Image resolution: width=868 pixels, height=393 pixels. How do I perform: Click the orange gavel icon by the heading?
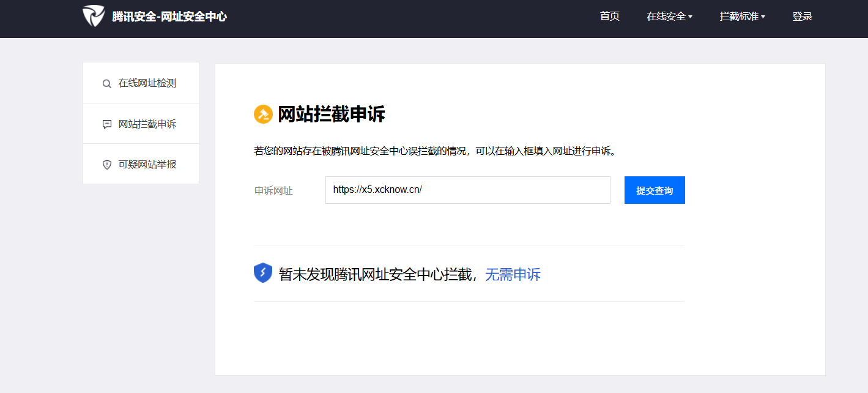(263, 114)
